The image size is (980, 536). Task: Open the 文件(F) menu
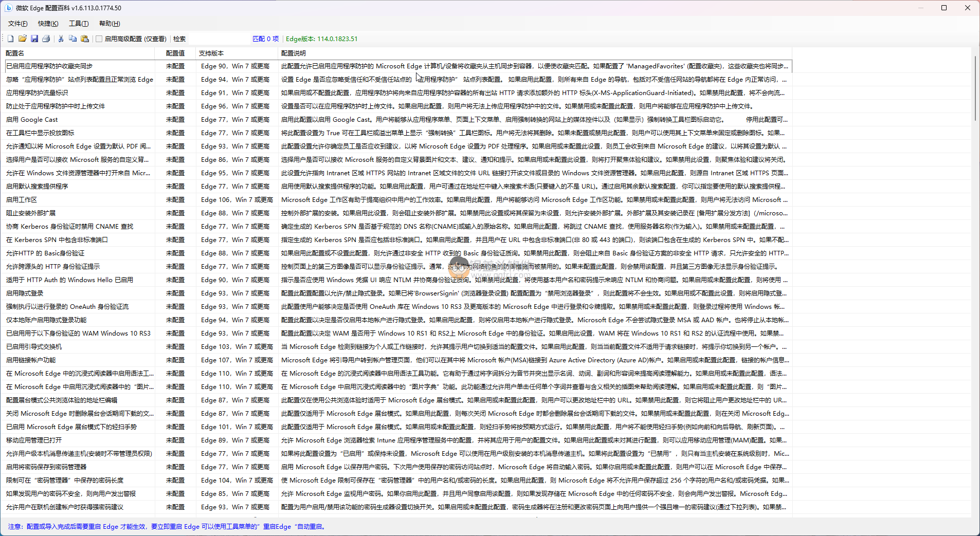(18, 24)
